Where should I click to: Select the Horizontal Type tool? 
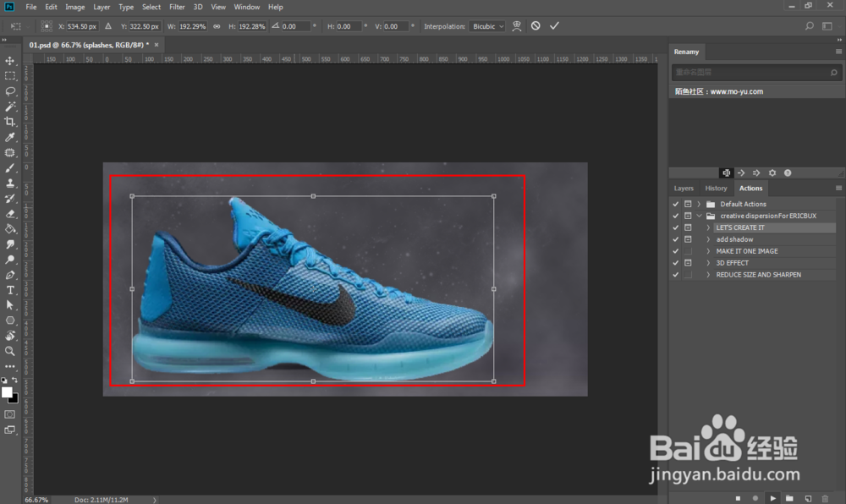[x=10, y=290]
